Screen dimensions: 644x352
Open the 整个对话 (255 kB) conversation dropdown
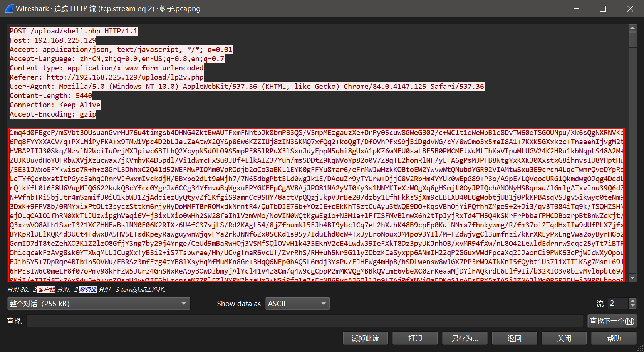tap(98, 304)
